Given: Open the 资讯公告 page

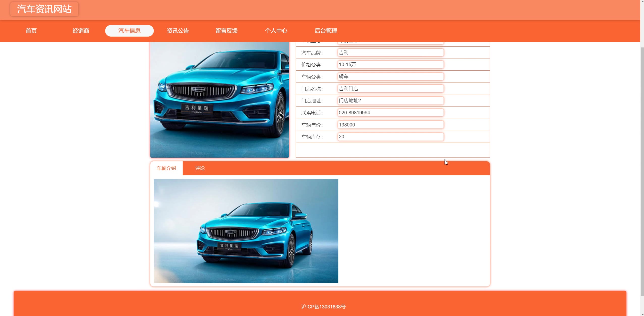Looking at the screenshot, I should 178,31.
